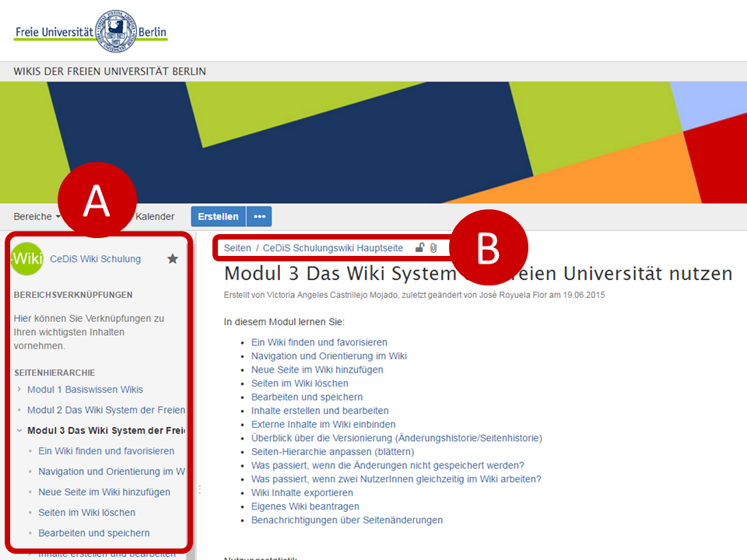Open sidebar item Navigation und Orientierung

tap(111, 471)
